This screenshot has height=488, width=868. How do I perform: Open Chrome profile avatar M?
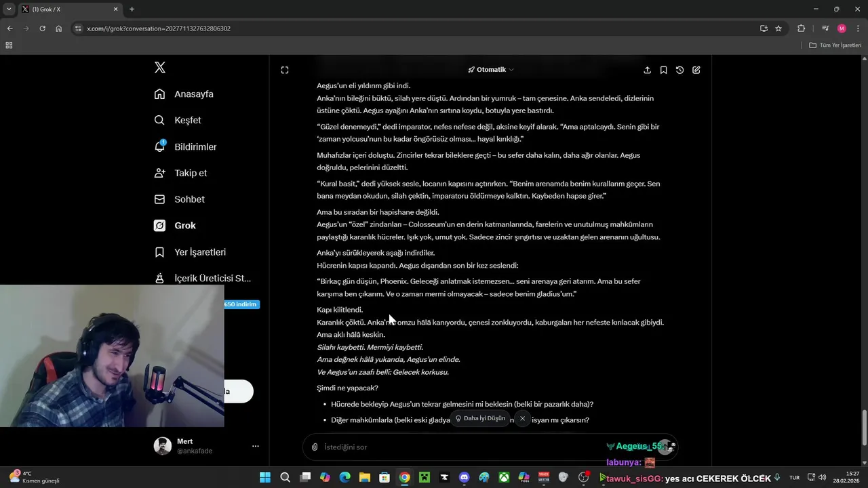(842, 28)
